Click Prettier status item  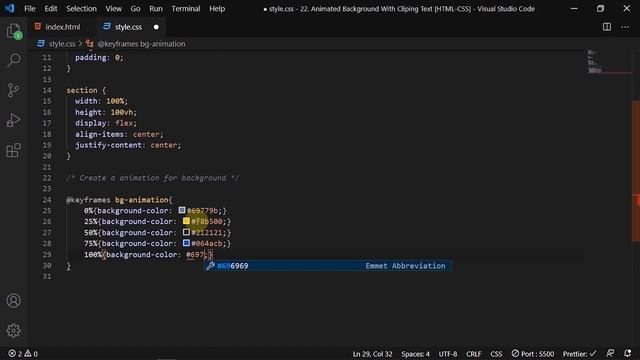(x=580, y=354)
